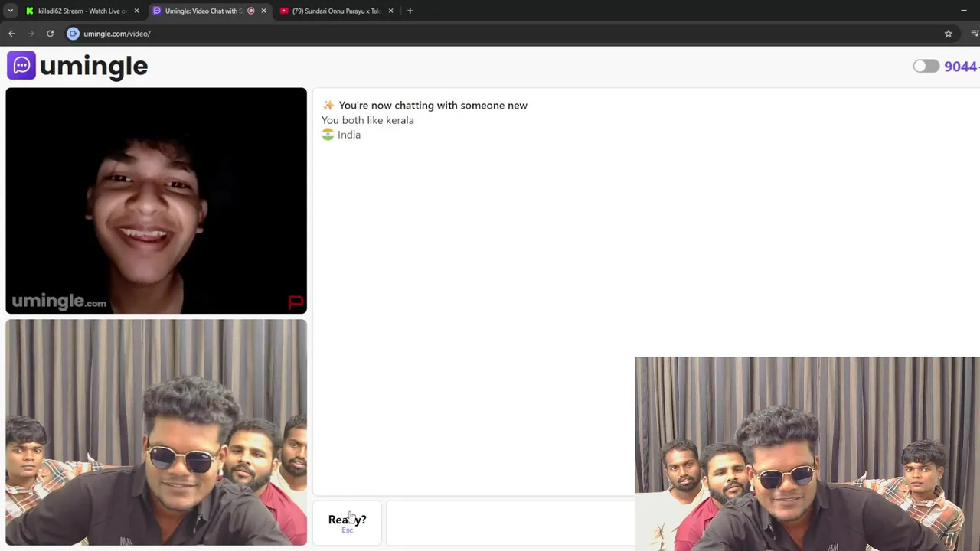Click the 'You both like kerala' text

click(x=367, y=120)
